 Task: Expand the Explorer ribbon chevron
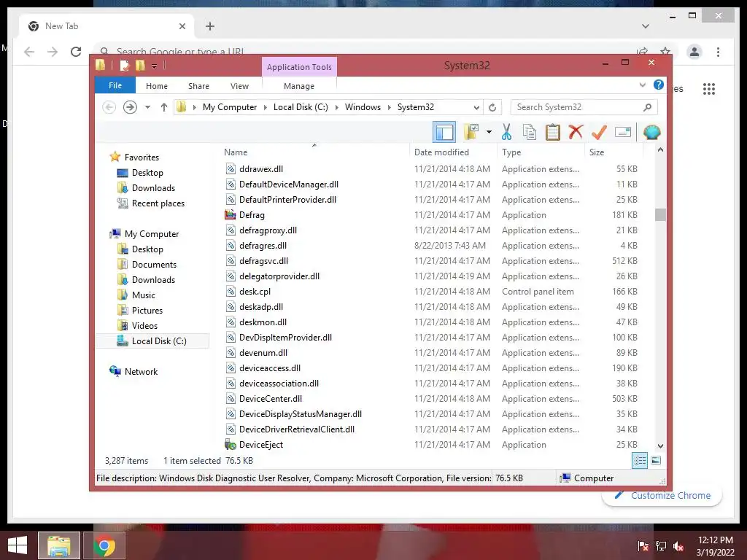[x=642, y=85]
